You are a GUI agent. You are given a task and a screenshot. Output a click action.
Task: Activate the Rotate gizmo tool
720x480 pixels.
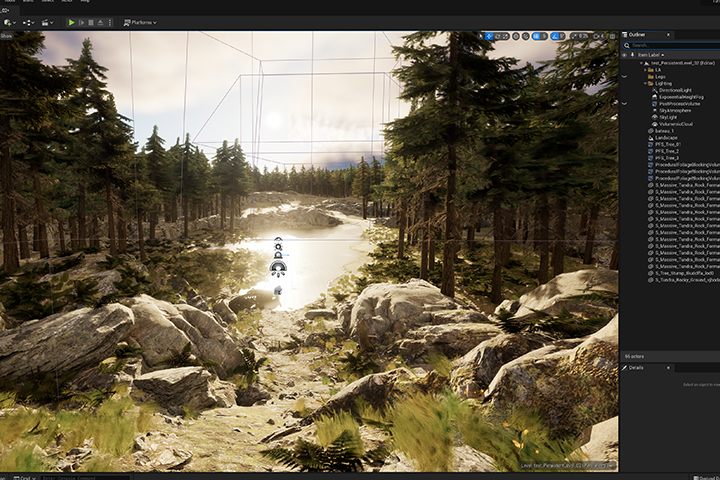(498, 36)
